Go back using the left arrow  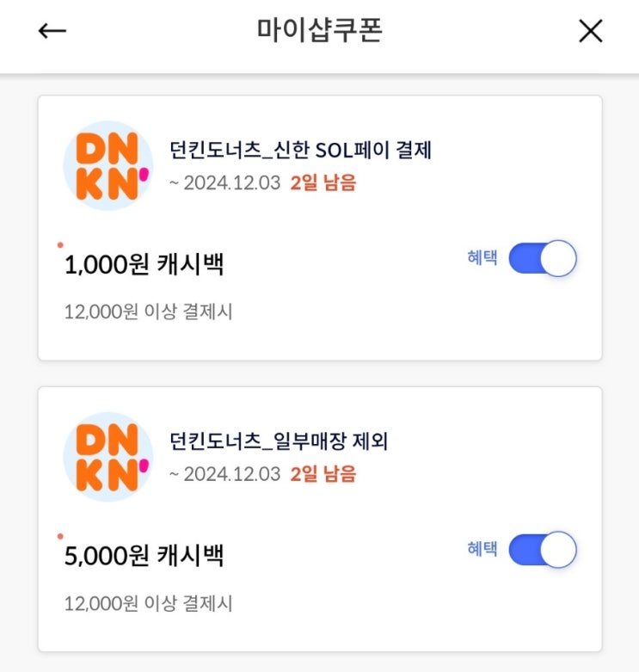(52, 31)
